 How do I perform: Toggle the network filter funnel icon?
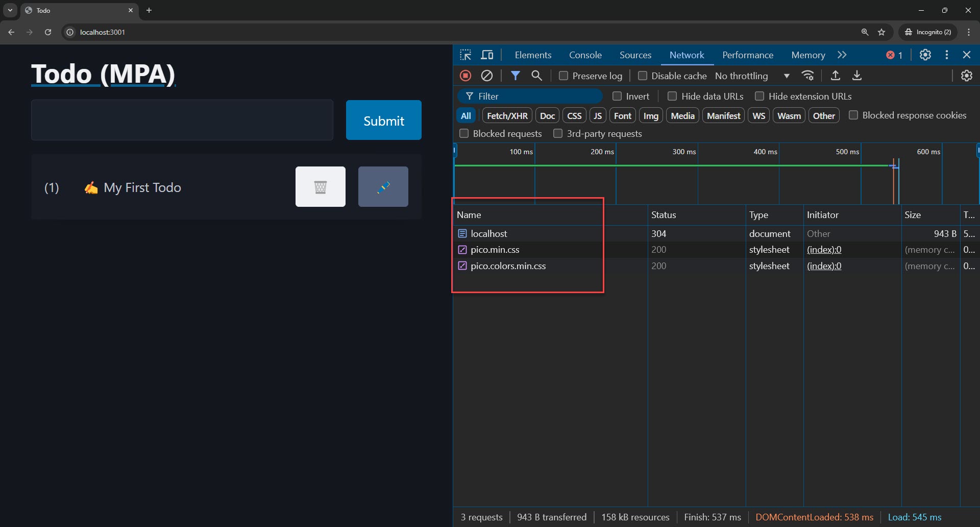pos(516,76)
